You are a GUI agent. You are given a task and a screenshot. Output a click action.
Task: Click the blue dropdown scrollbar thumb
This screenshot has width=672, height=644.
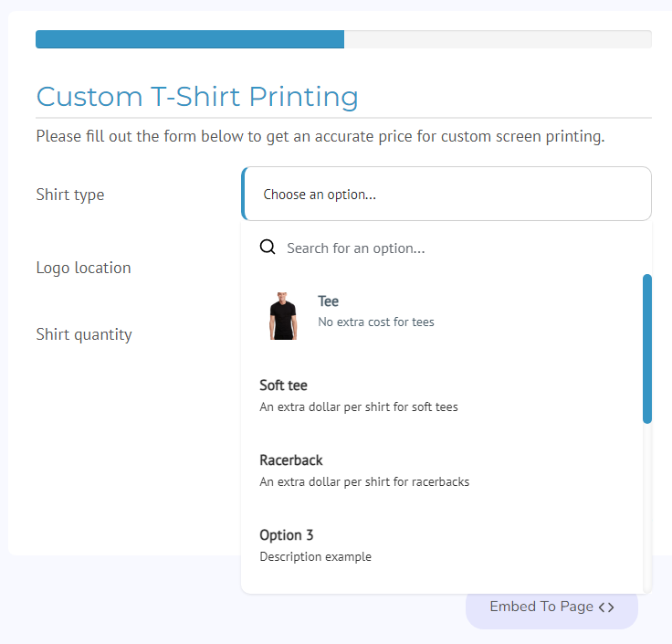tap(647, 349)
